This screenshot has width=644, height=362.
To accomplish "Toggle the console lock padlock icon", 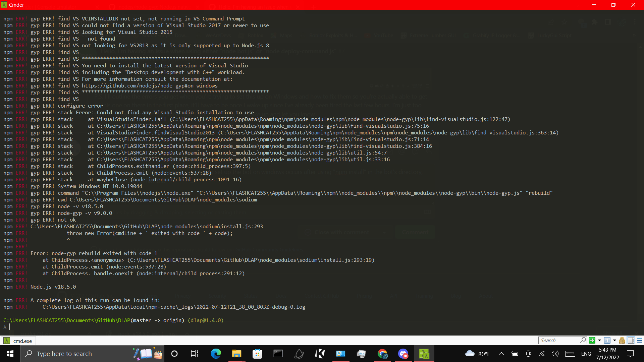I will 622,341.
